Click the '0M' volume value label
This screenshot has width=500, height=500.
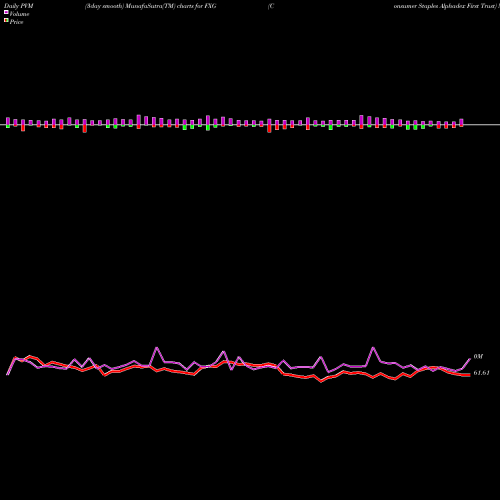point(478,357)
